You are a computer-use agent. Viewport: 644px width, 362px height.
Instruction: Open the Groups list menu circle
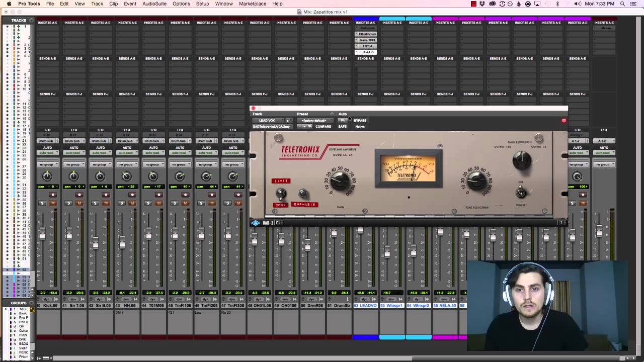pos(31,303)
